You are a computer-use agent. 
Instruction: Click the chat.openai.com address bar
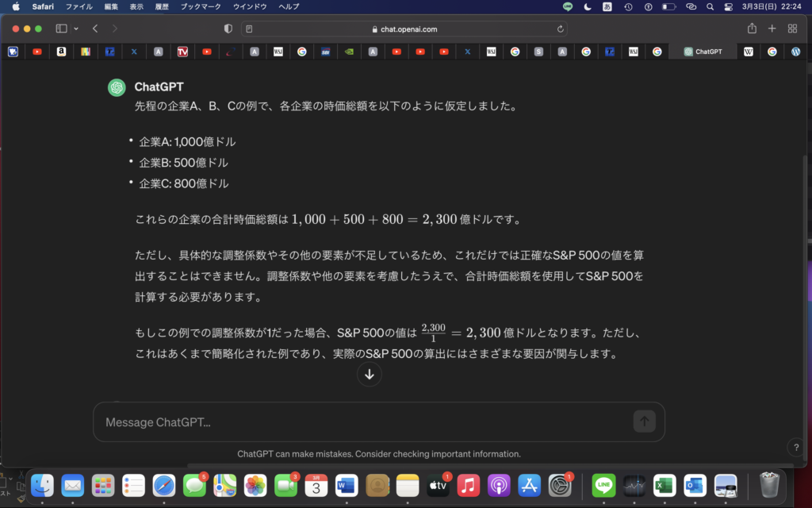pyautogui.click(x=404, y=29)
